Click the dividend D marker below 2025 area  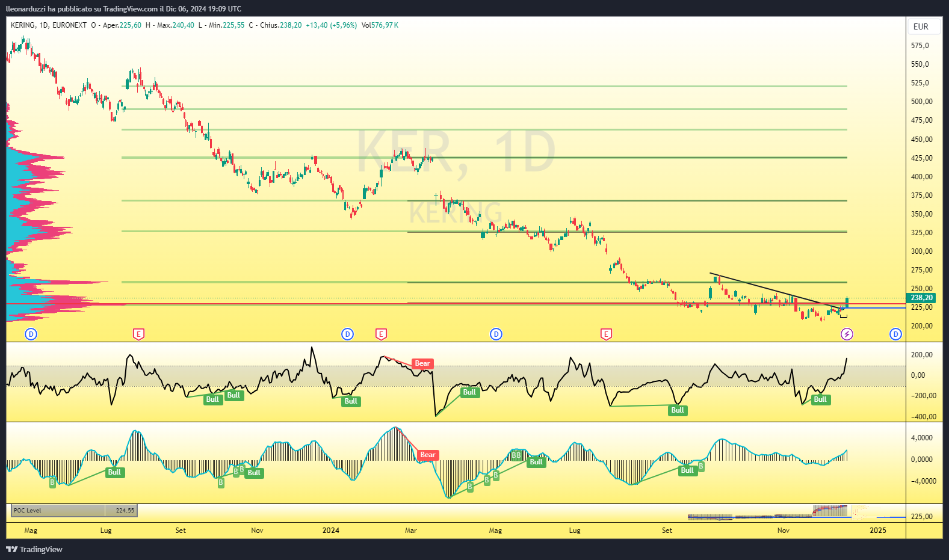pos(895,334)
